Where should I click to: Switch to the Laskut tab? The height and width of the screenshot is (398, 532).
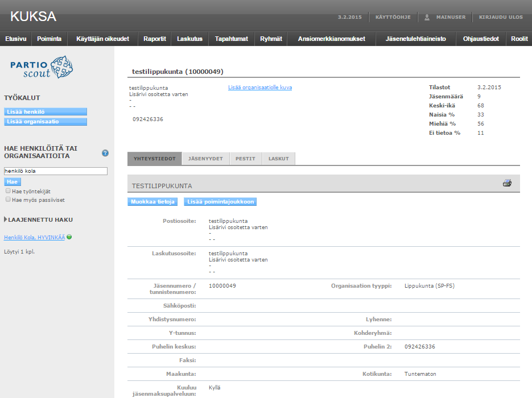[279, 159]
